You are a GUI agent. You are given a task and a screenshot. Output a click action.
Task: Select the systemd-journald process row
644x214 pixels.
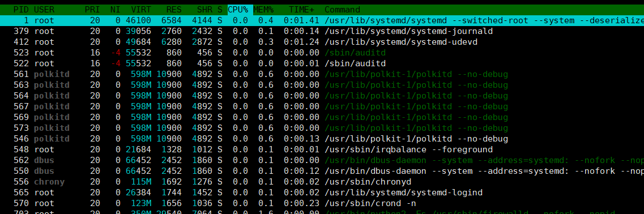click(322, 31)
